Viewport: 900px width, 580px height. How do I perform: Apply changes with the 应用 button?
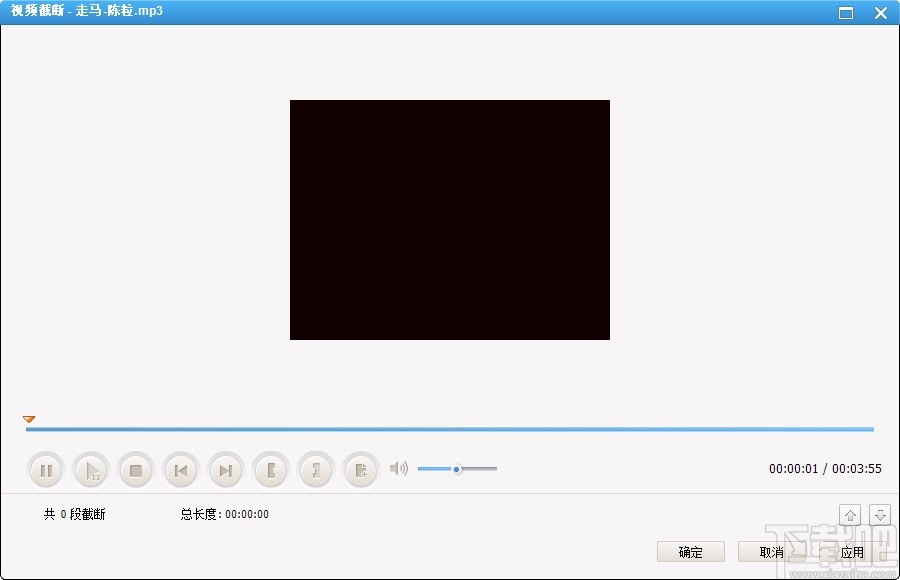coord(853,551)
